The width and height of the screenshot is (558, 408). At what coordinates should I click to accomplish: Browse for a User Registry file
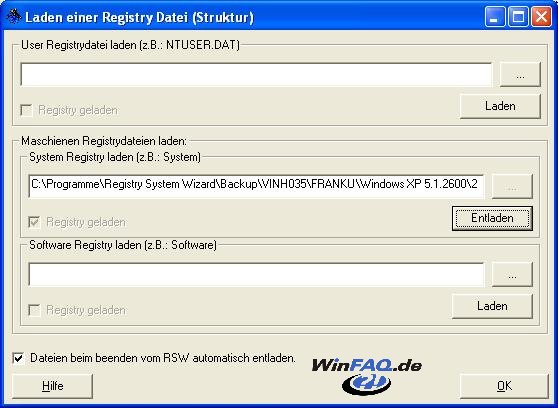coord(520,74)
